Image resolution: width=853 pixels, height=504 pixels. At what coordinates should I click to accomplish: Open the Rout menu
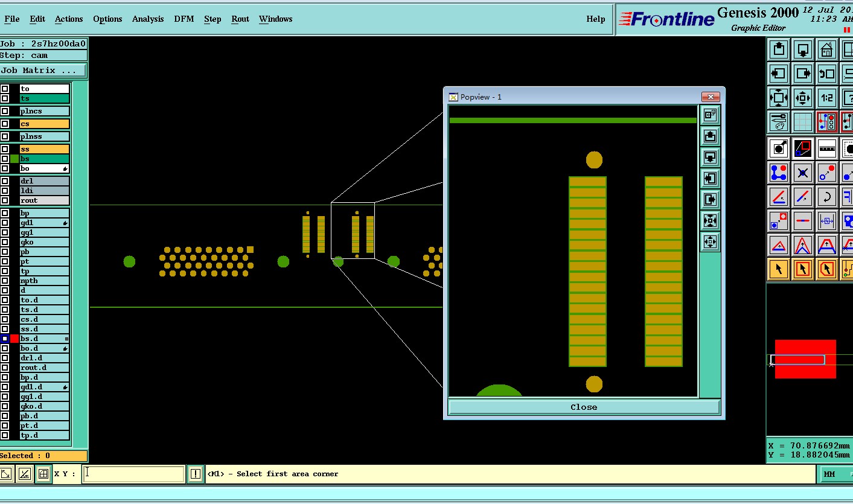pyautogui.click(x=240, y=19)
